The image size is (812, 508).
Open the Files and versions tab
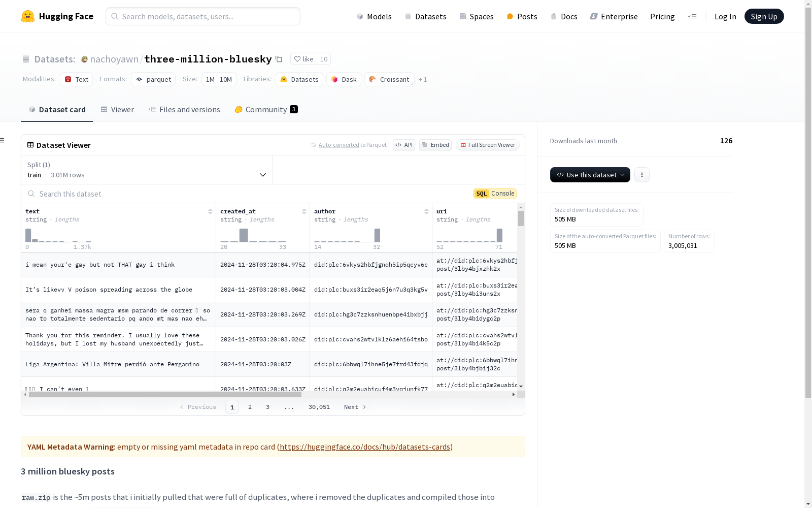pyautogui.click(x=184, y=110)
